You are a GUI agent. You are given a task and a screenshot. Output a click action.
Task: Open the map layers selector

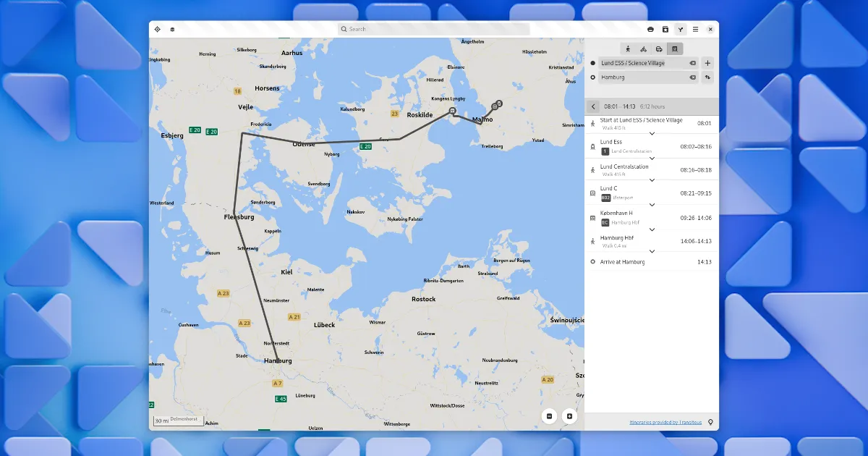[172, 30]
